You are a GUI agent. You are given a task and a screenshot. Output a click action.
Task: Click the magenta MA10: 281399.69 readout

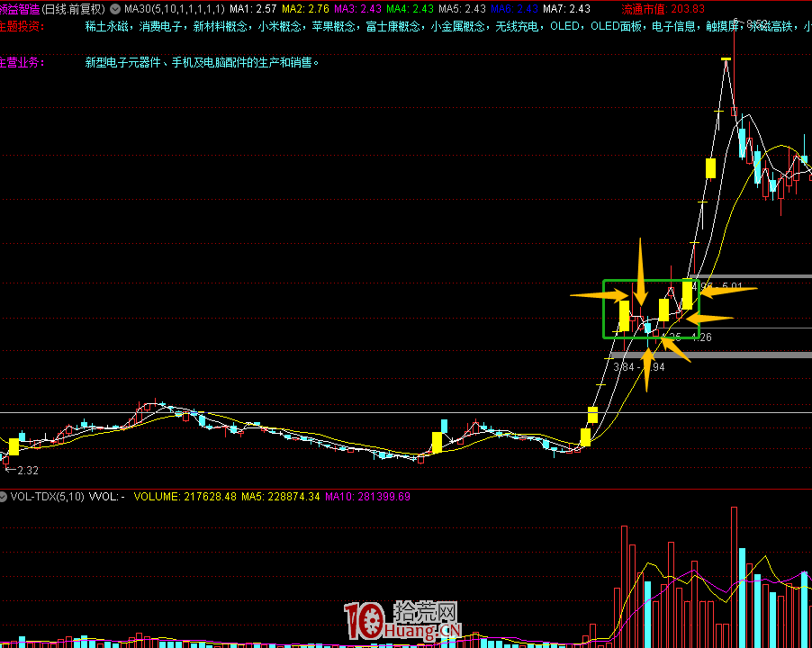coord(367,497)
